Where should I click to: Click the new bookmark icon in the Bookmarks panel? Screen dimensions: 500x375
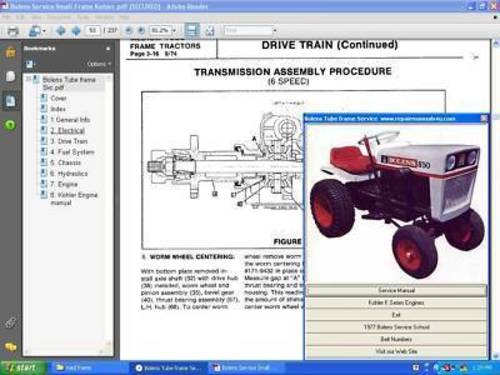(30, 64)
